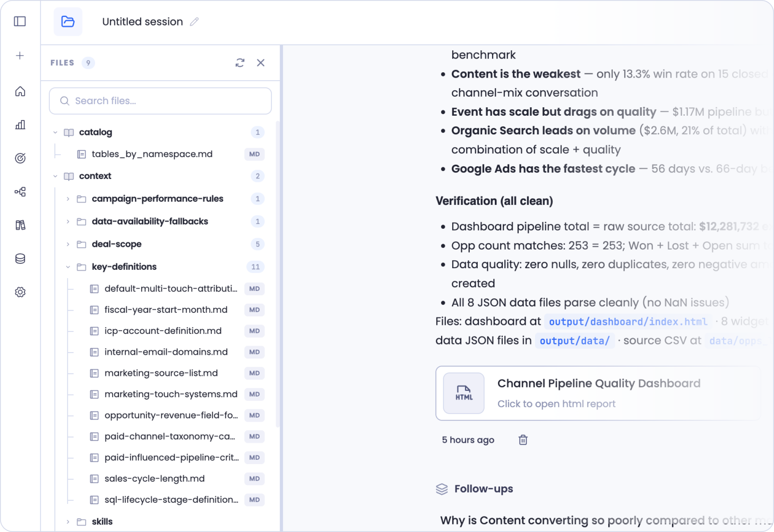The image size is (774, 532).
Task: Click the search files input field
Action: click(160, 101)
